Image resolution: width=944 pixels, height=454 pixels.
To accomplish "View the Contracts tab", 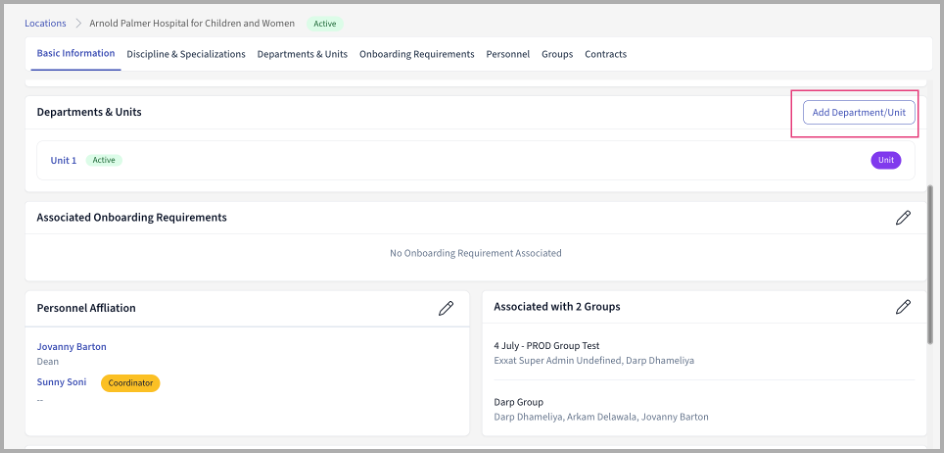I will coord(605,54).
